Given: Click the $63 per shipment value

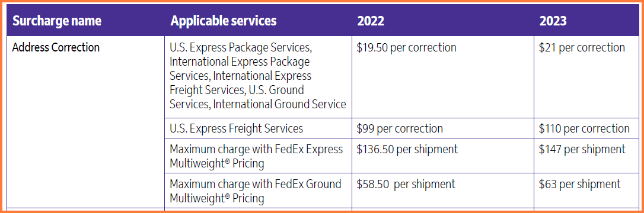Looking at the screenshot, I should point(580,185).
